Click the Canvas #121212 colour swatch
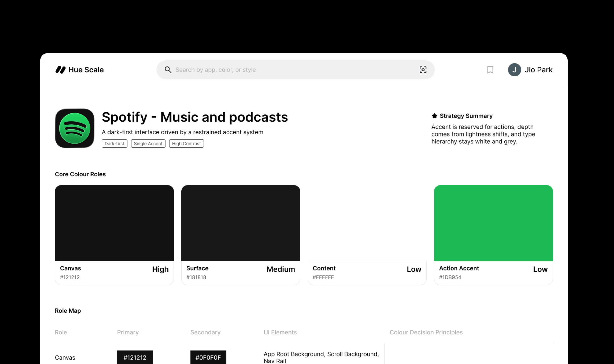The height and width of the screenshot is (364, 614). [114, 223]
